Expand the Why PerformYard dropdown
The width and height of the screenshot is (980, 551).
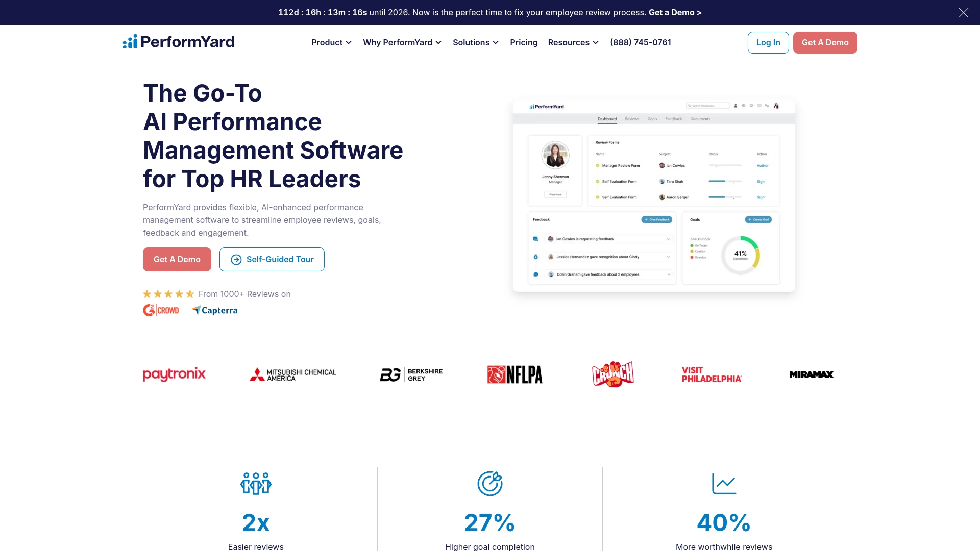[402, 42]
